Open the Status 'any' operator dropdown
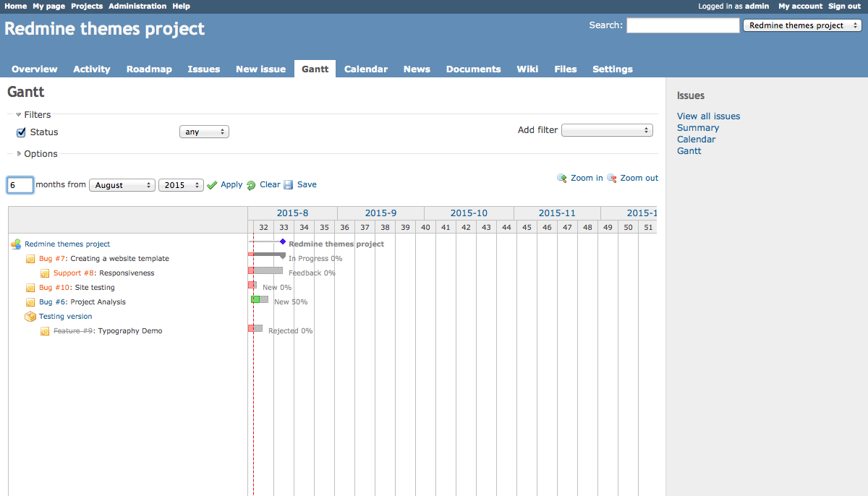Screen dimensions: 868x496 tap(204, 132)
